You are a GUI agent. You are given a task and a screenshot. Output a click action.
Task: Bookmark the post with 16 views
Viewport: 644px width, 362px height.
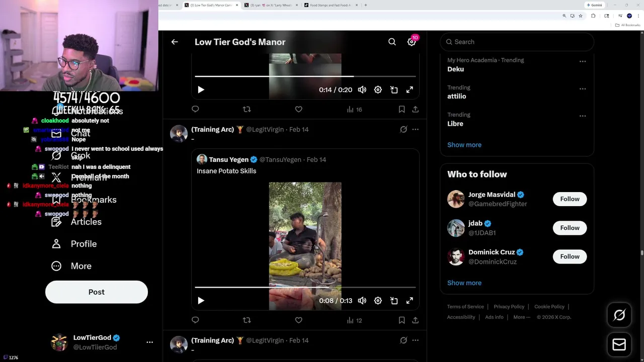[x=401, y=109]
